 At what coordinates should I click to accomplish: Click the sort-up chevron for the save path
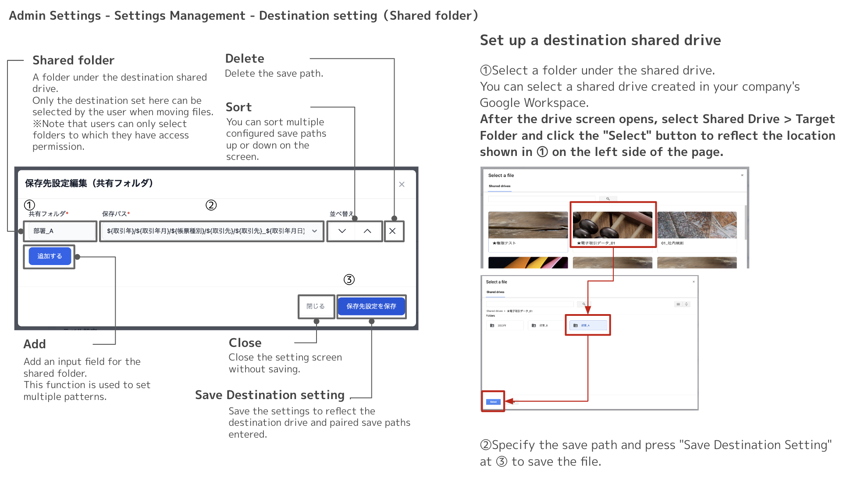367,231
